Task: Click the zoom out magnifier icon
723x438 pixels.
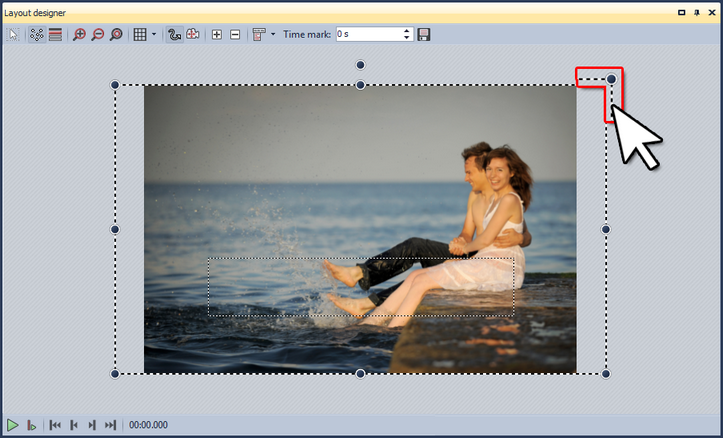Action: [x=98, y=34]
